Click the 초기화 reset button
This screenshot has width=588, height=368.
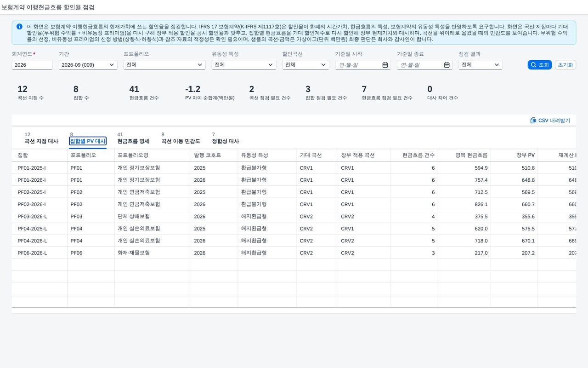click(565, 65)
